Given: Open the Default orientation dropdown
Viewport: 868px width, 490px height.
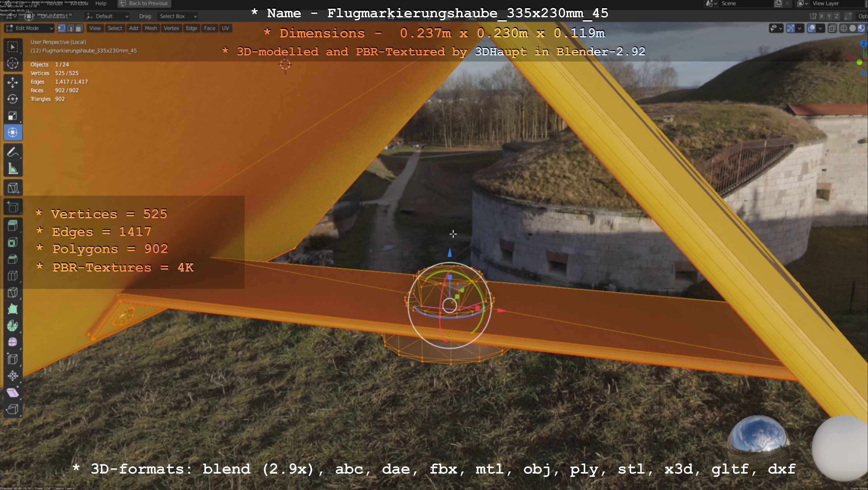Looking at the screenshot, I should pyautogui.click(x=107, y=16).
